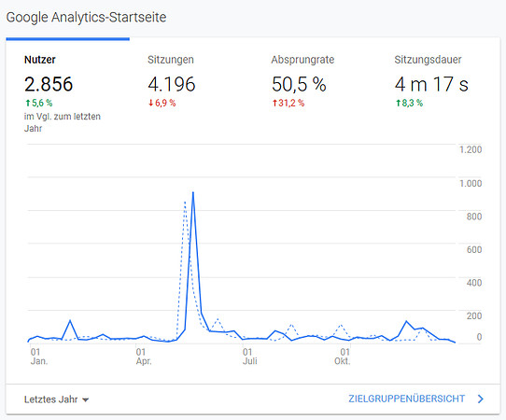
Task: Click the 4 m 17 s duration value
Action: pyautogui.click(x=431, y=84)
